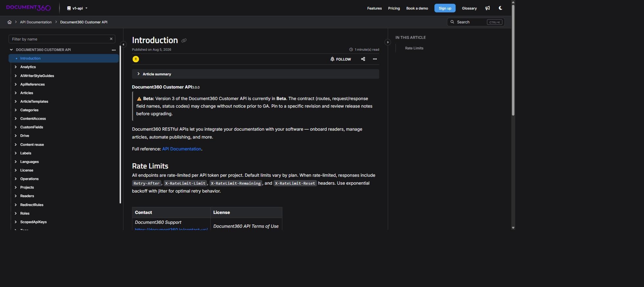The image size is (644, 287).
Task: Open API Documentation breadcrumb
Action: click(x=36, y=22)
